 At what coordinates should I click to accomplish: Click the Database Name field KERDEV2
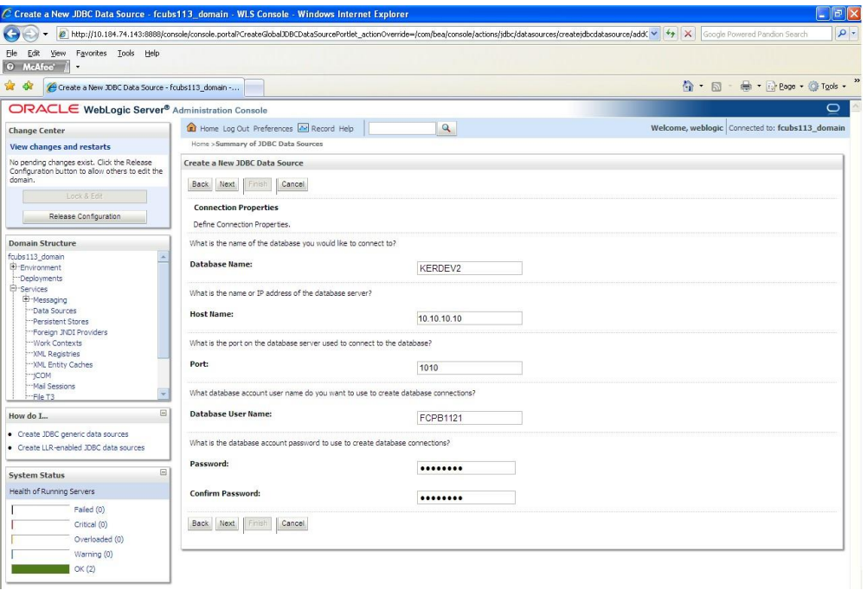pyautogui.click(x=470, y=268)
